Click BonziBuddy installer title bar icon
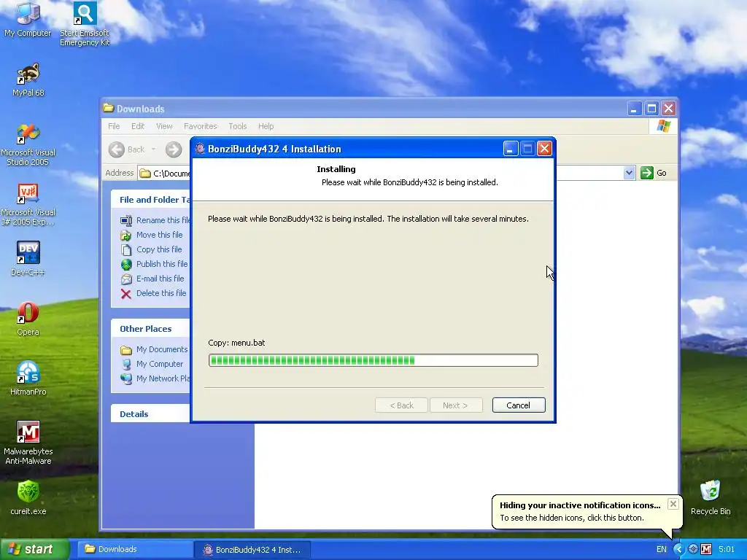Image resolution: width=747 pixels, height=560 pixels. point(200,149)
